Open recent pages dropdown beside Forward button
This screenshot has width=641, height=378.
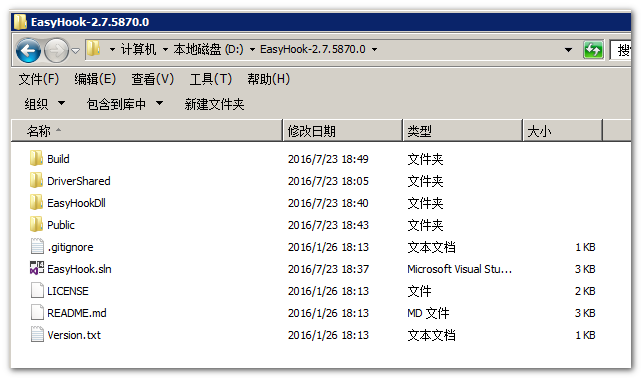click(x=75, y=51)
